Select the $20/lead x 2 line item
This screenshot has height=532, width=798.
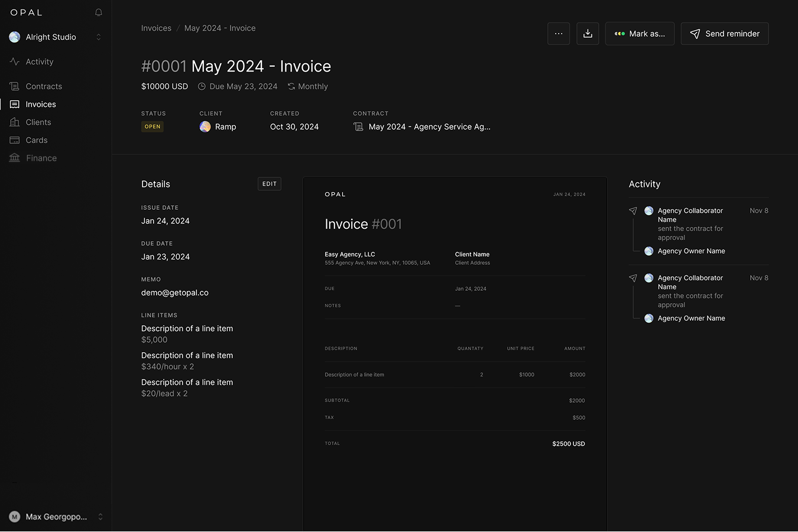pos(164,394)
